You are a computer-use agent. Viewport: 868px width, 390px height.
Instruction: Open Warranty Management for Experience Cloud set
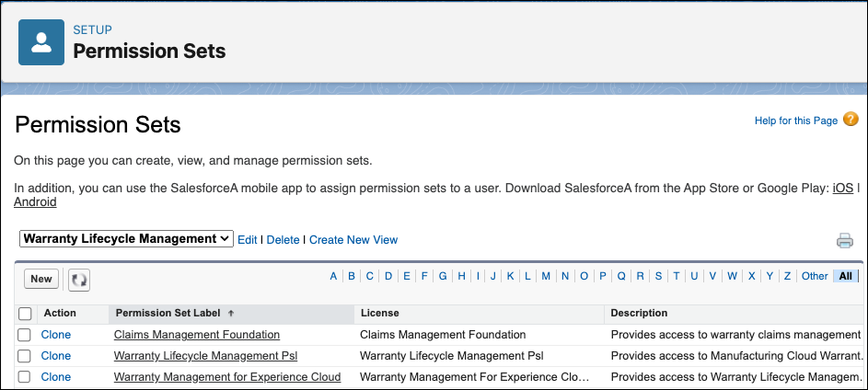227,377
